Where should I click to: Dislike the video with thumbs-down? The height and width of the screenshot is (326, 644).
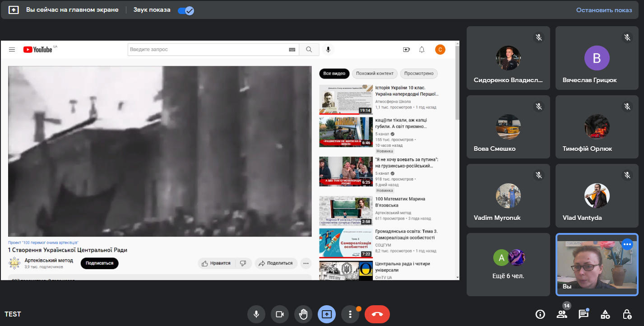click(x=243, y=263)
